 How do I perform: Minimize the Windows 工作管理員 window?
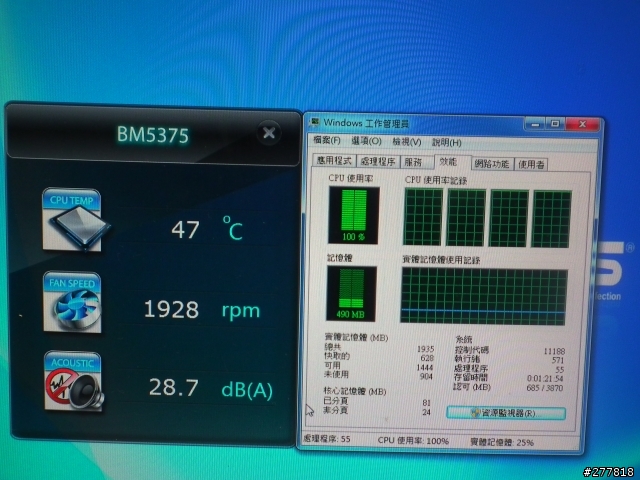tap(535, 124)
